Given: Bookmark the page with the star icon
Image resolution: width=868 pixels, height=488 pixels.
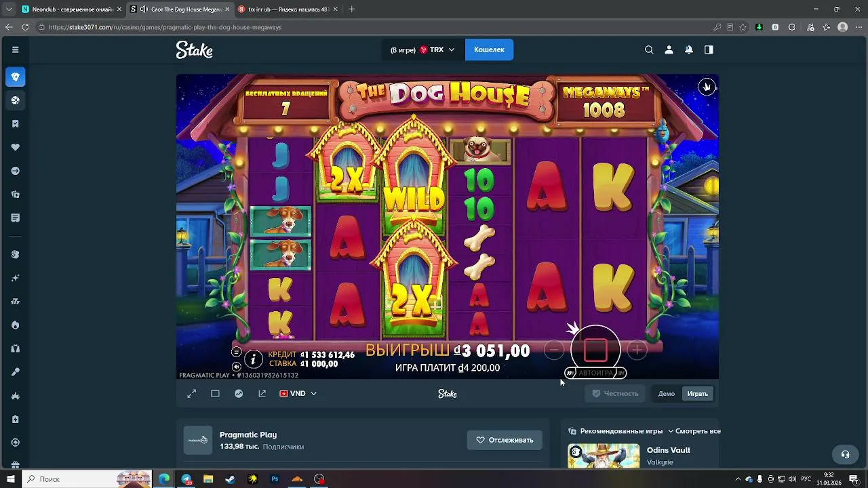Looking at the screenshot, I should 743,27.
